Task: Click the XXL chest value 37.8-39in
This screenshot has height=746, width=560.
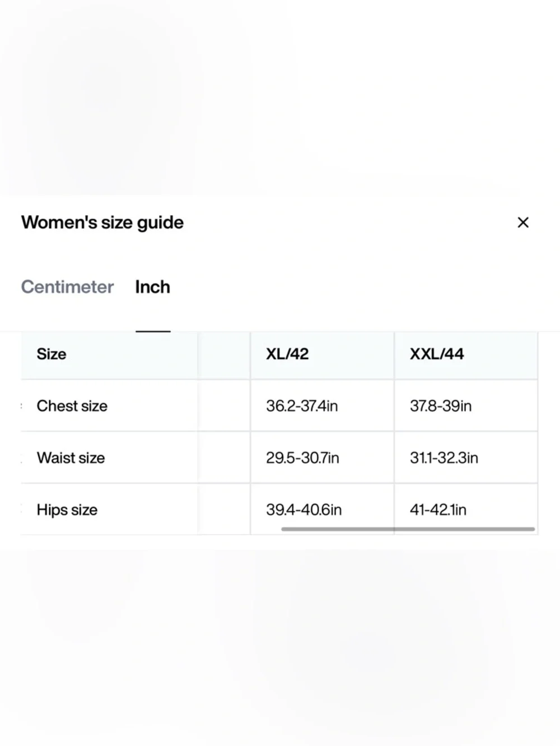Action: point(441,406)
